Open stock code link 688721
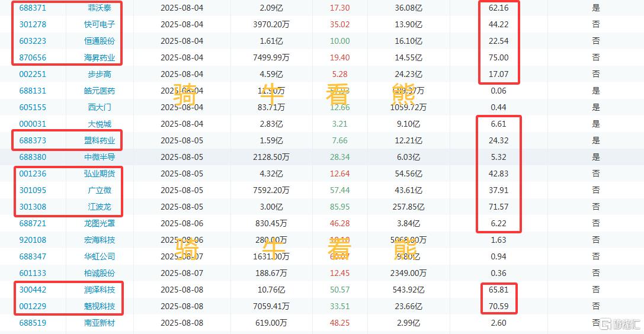 tap(33, 223)
